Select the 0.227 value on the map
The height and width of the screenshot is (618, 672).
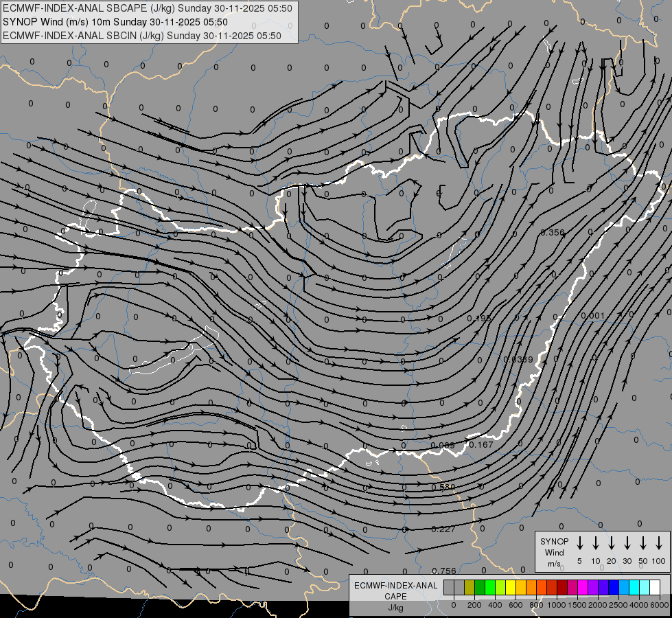coord(443,529)
